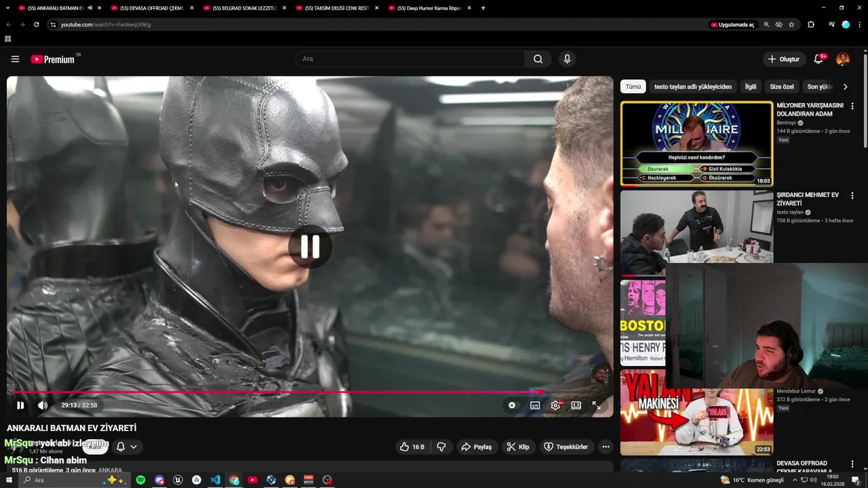Select the Tümü filter chip
868x488 pixels.
click(x=633, y=87)
